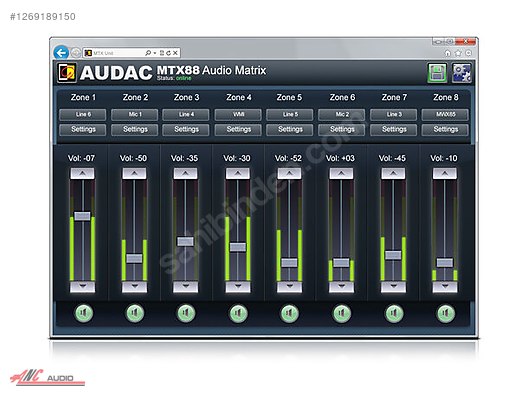The image size is (528, 396).
Task: Click the Zone 8 volume fader handle
Action: click(x=445, y=262)
